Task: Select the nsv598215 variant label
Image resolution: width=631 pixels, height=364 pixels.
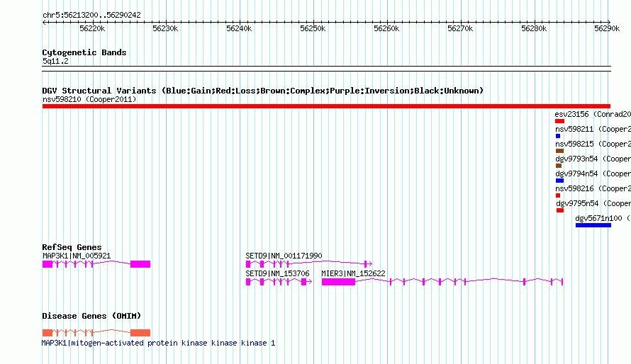Action: (x=593, y=144)
